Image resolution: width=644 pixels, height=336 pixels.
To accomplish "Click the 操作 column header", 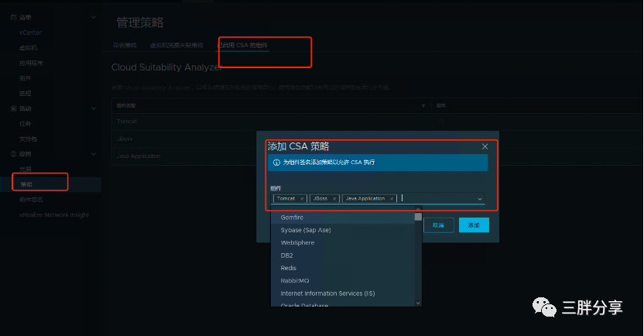I will point(441,105).
